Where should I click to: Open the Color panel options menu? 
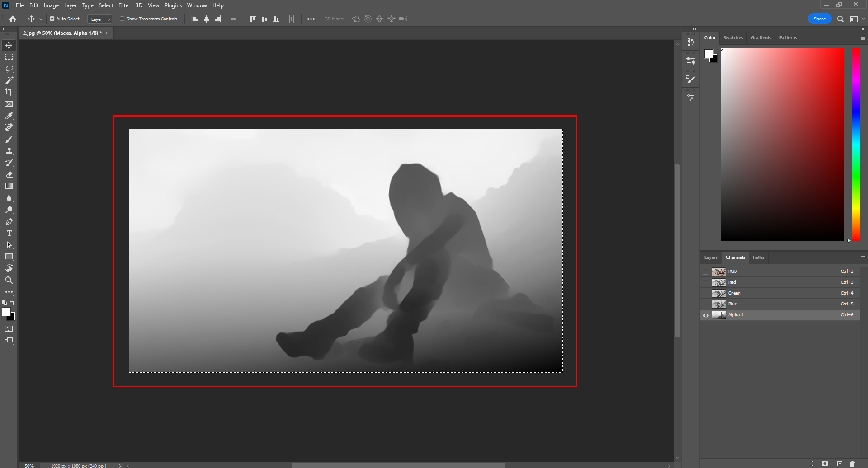point(863,38)
